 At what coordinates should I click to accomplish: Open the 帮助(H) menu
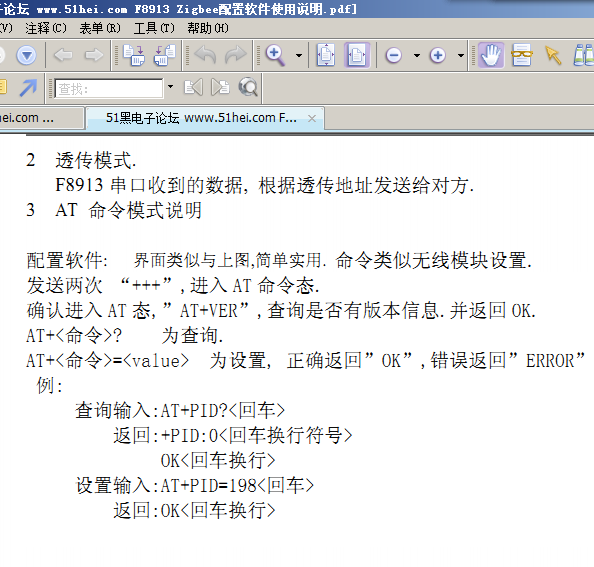(x=208, y=28)
